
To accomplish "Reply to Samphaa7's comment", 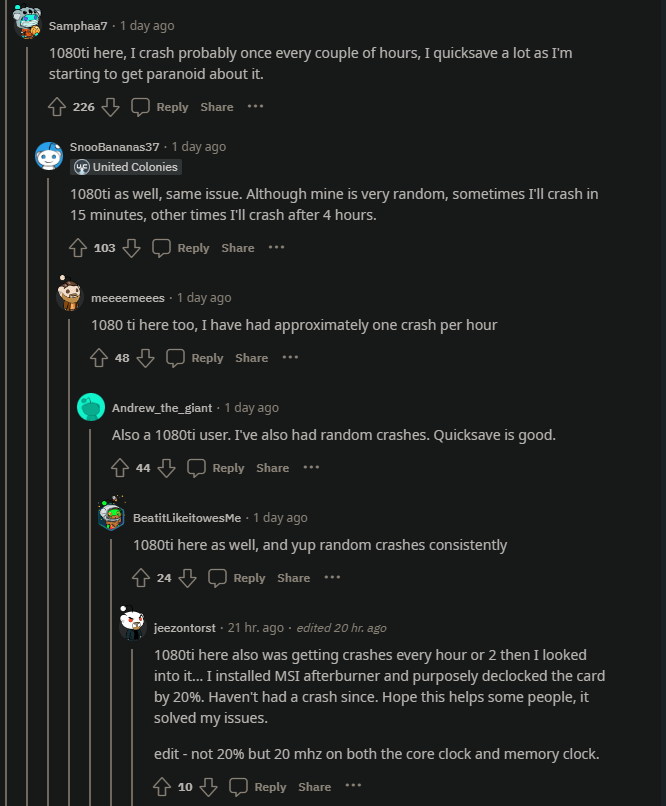I will [161, 107].
